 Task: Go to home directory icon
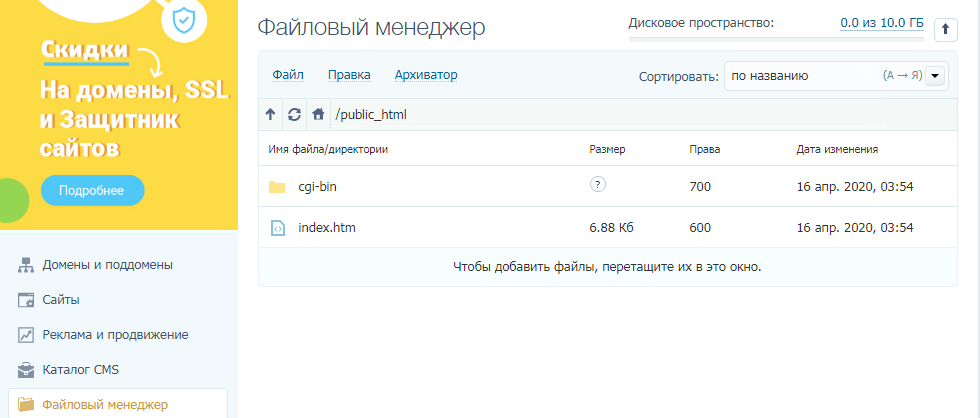point(318,114)
